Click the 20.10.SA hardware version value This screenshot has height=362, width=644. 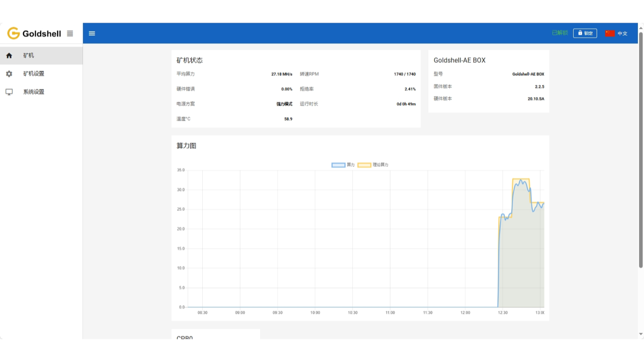536,99
